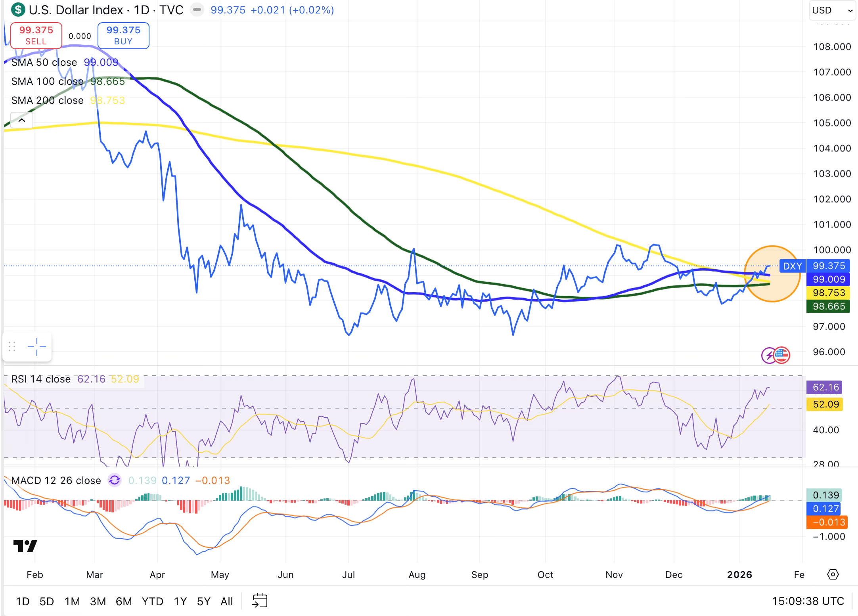The image size is (858, 616).
Task: Switch to the YTD range
Action: coord(152,601)
